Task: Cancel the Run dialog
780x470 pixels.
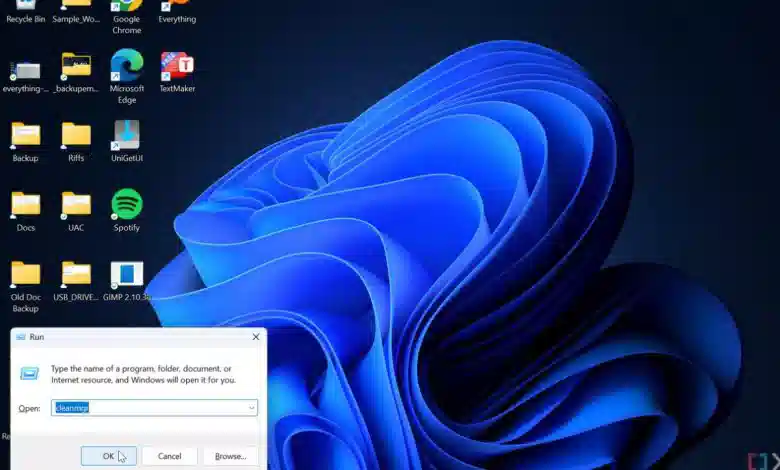Action: tap(170, 456)
